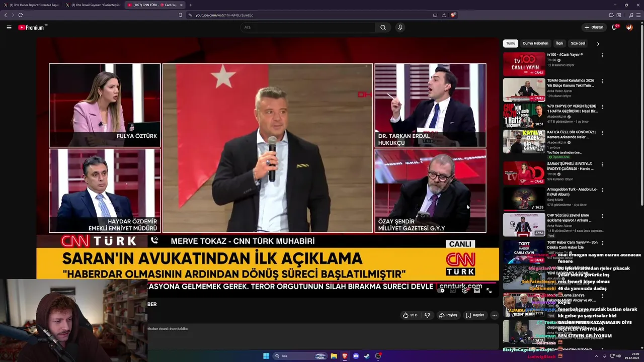Open options for CHP Sözcüsü Zeynel Emre video
The width and height of the screenshot is (644, 362).
click(602, 216)
